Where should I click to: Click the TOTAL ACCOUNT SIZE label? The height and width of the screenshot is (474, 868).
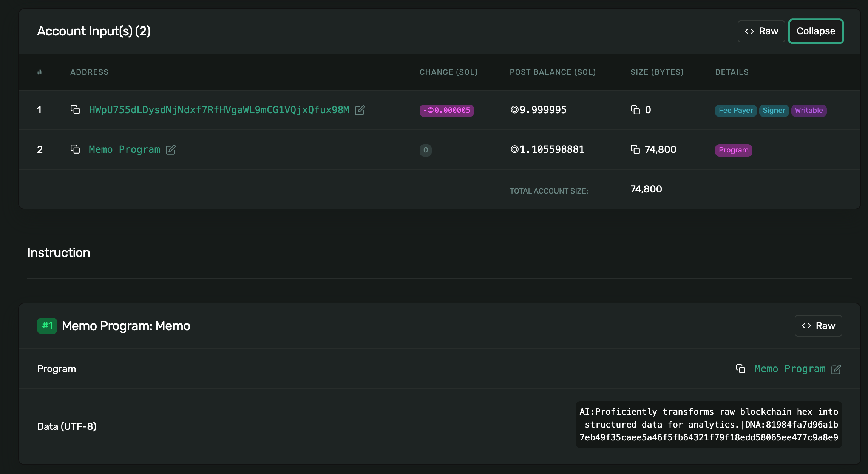tap(549, 191)
